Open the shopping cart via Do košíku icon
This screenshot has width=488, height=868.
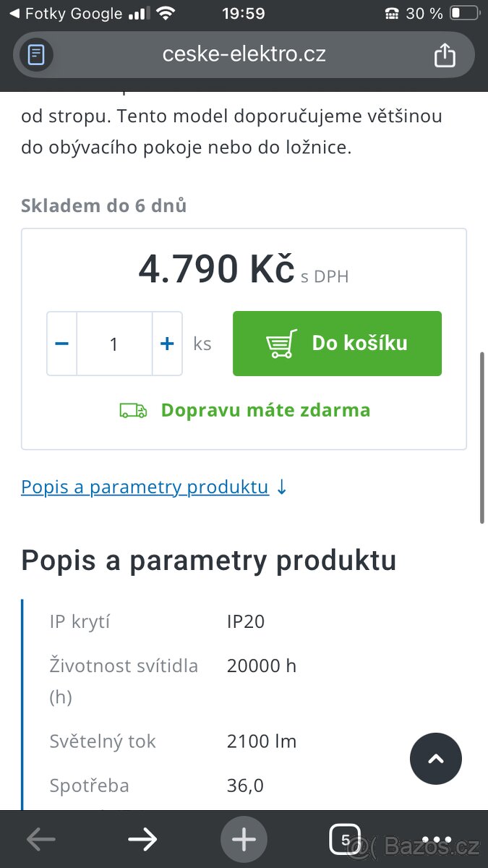(x=281, y=343)
